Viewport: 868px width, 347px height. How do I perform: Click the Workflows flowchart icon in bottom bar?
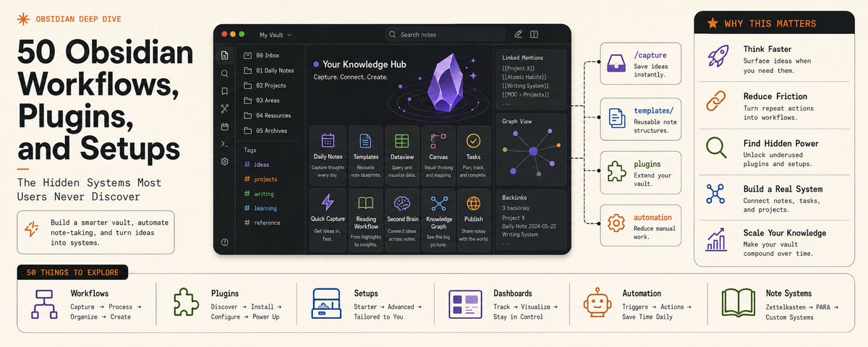tap(45, 305)
